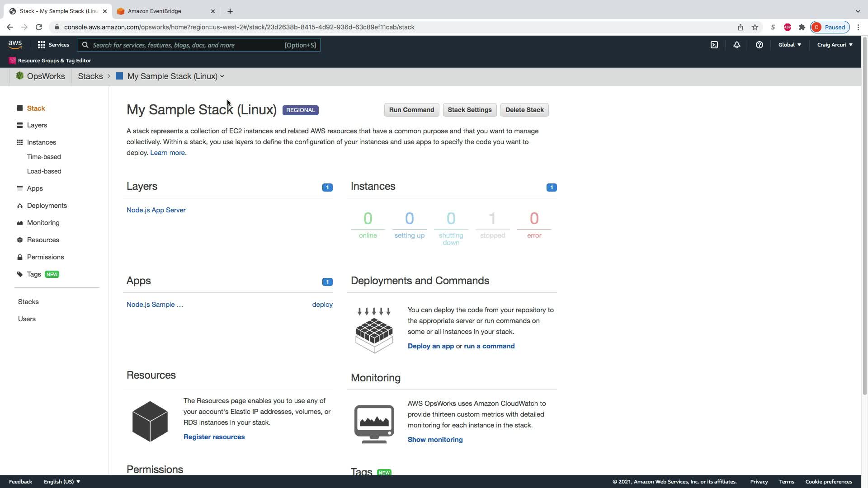Open the English (US) language selector

point(62,482)
